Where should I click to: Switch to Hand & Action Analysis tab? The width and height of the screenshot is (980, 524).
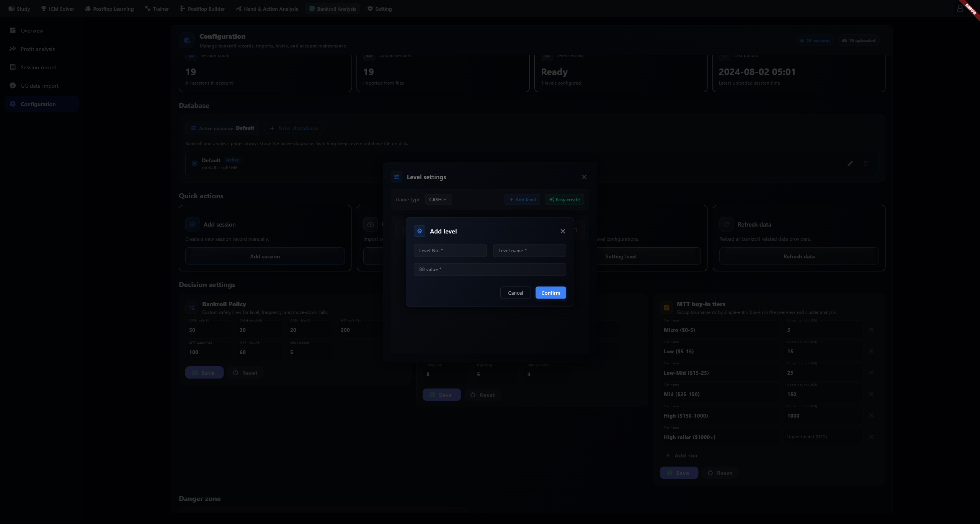coord(267,9)
